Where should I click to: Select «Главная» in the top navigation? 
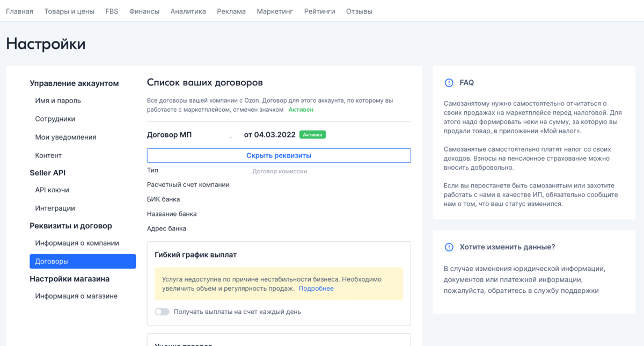[19, 11]
